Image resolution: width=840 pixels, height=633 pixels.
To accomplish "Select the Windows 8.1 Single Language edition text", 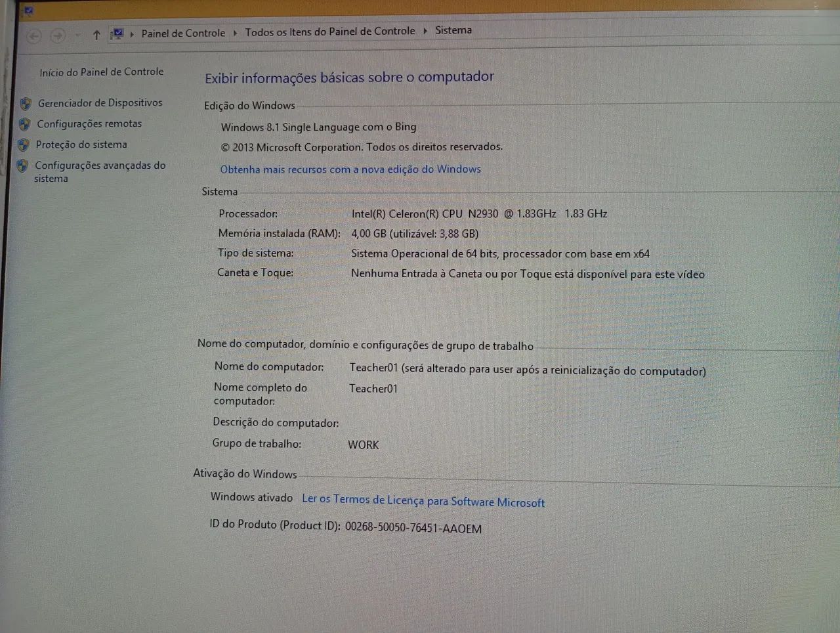I will click(x=318, y=127).
